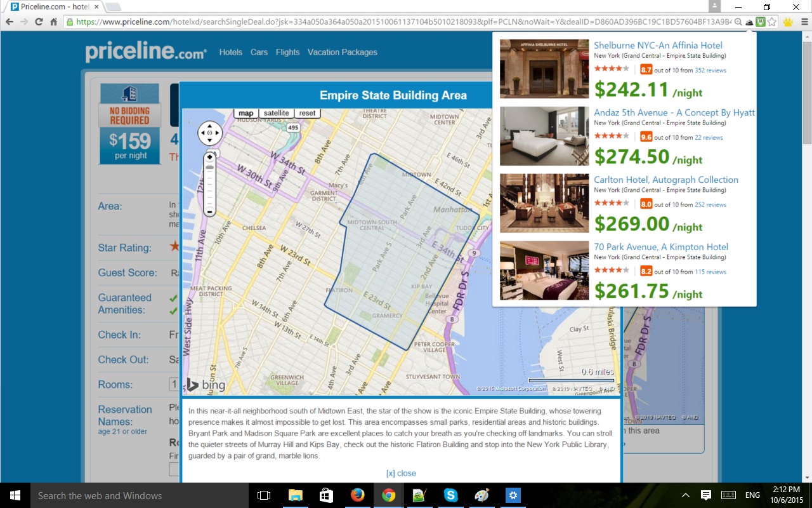Click the green shield extension icon
The width and height of the screenshot is (812, 508).
(x=760, y=22)
